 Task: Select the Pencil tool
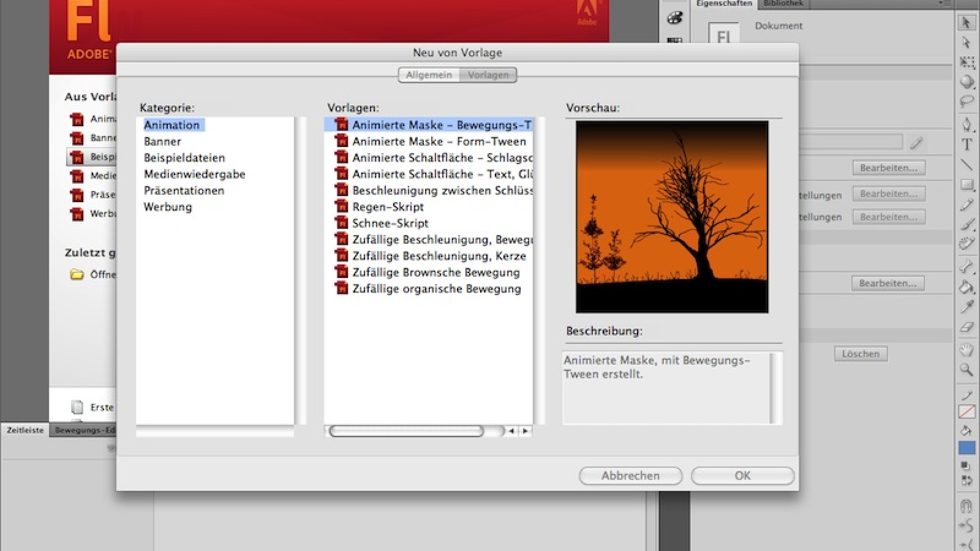click(x=967, y=204)
